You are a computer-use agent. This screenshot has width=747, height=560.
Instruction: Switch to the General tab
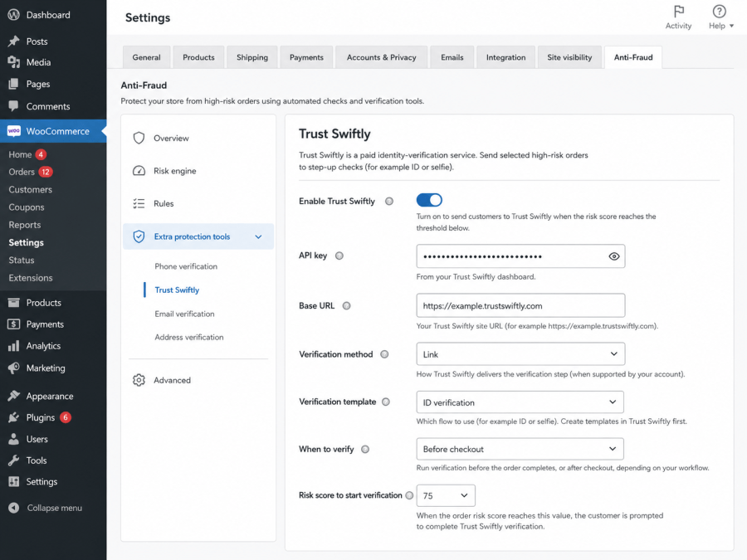tap(146, 57)
